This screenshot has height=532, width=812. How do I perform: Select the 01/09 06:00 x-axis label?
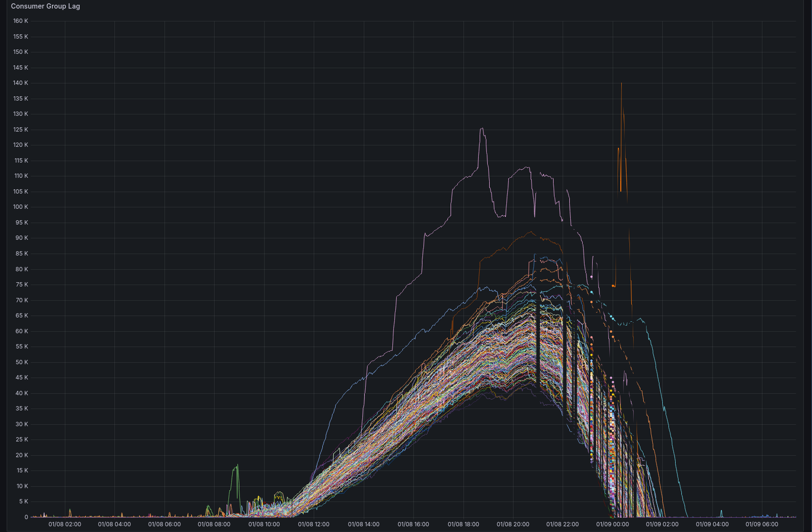(761, 524)
